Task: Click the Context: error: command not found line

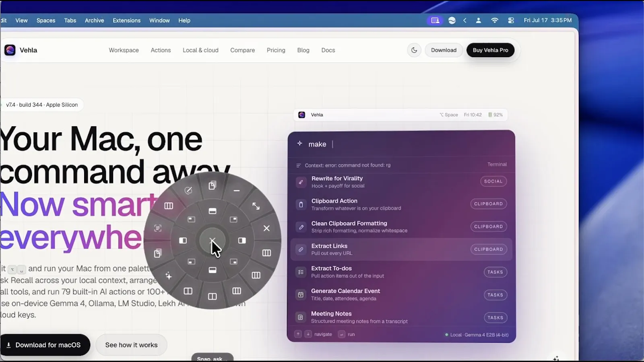Action: click(x=343, y=165)
